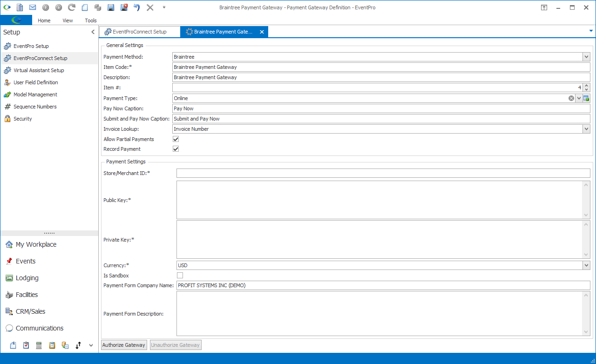Open Model Management in Setup list
Image resolution: width=596 pixels, height=364 pixels.
point(35,94)
